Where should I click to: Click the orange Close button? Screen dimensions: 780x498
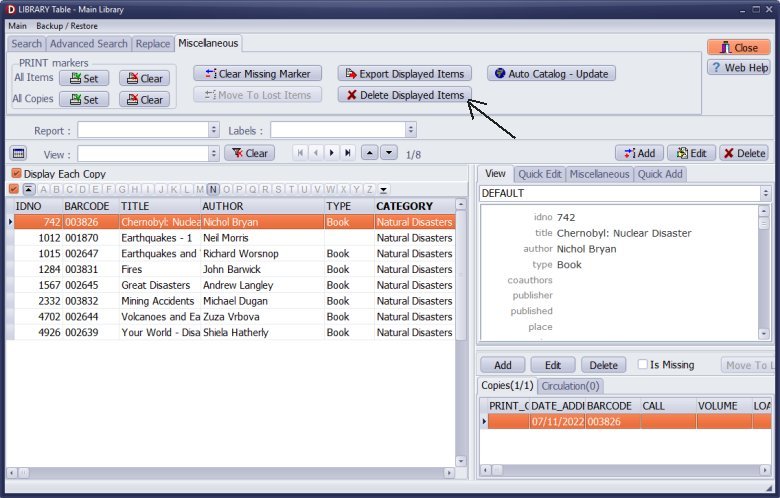click(x=739, y=48)
